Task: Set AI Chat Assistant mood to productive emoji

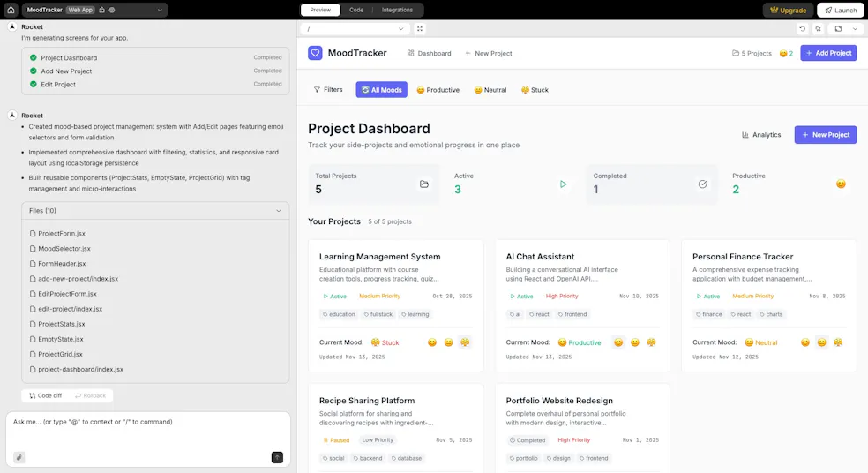Action: coord(618,342)
